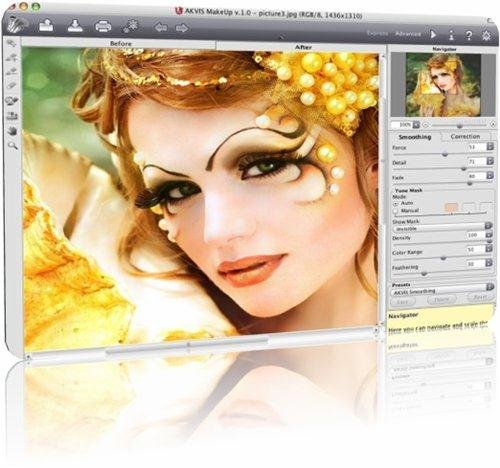500x468 pixels.
Task: Click the Force value input field
Action: pyautogui.click(x=477, y=147)
